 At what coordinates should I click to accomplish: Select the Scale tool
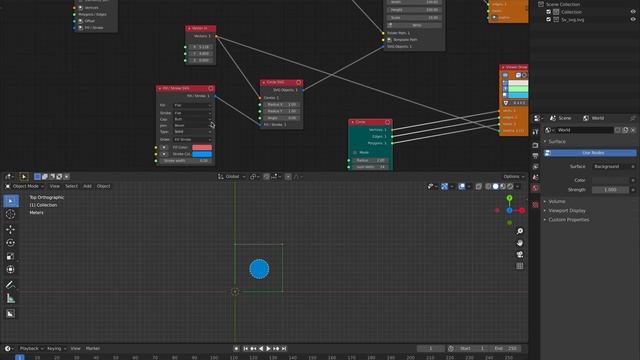[x=11, y=256]
